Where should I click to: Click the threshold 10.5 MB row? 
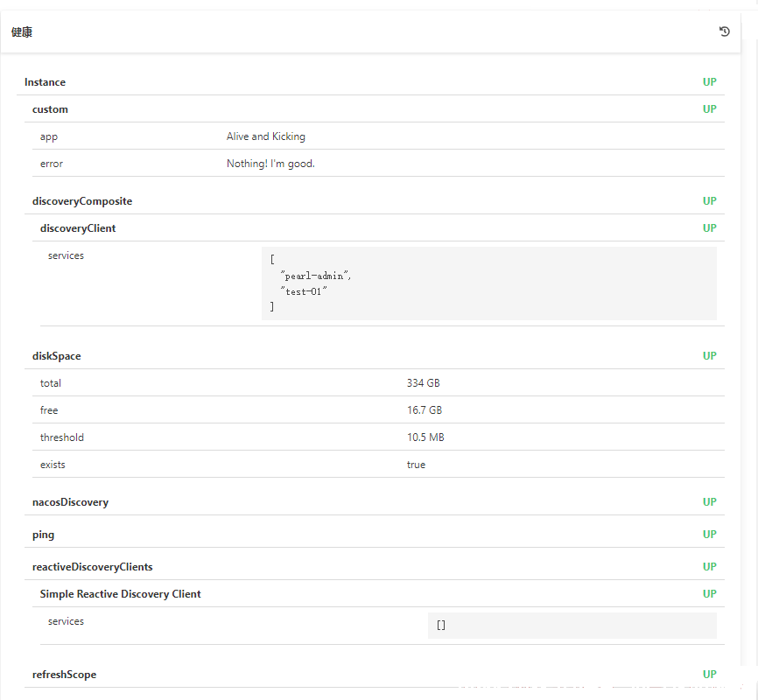[x=378, y=437]
